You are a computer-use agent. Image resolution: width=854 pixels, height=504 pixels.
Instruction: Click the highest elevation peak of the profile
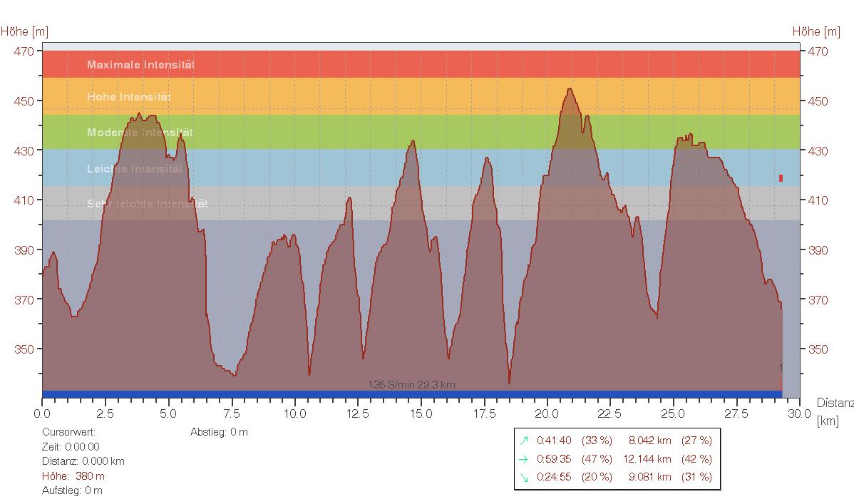[x=570, y=89]
